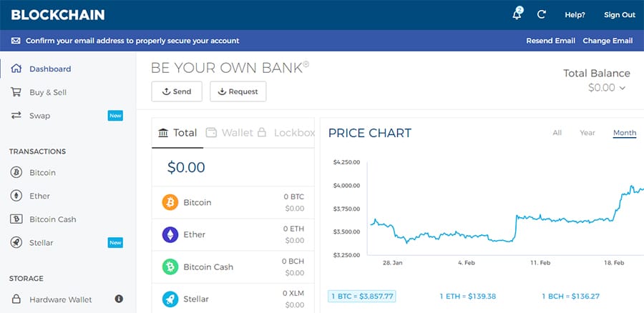Click the Buy & Sell cart icon
This screenshot has width=644, height=313.
(16, 92)
